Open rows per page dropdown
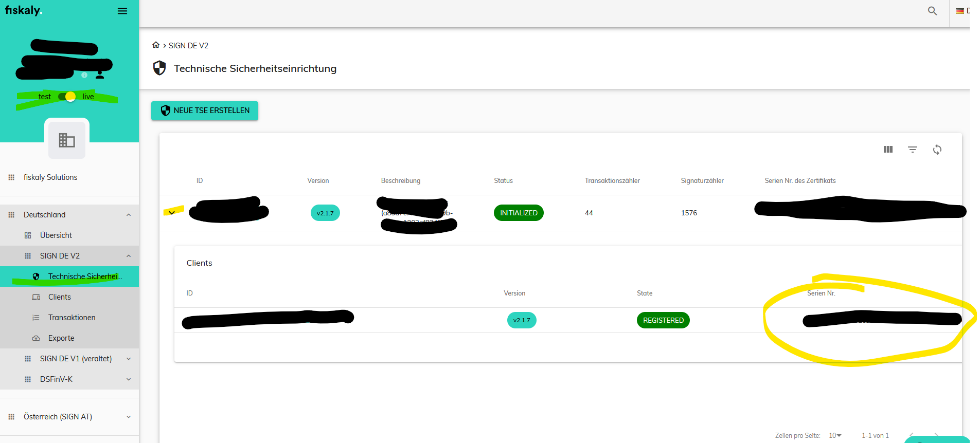The width and height of the screenshot is (980, 443). 835,435
